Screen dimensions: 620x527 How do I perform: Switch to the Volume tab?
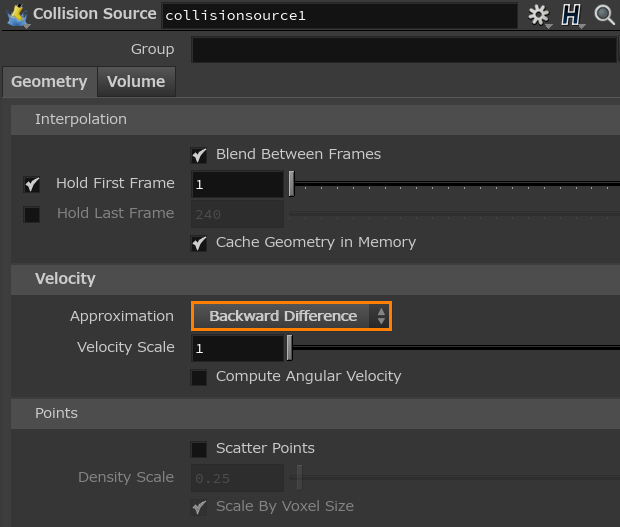click(136, 82)
